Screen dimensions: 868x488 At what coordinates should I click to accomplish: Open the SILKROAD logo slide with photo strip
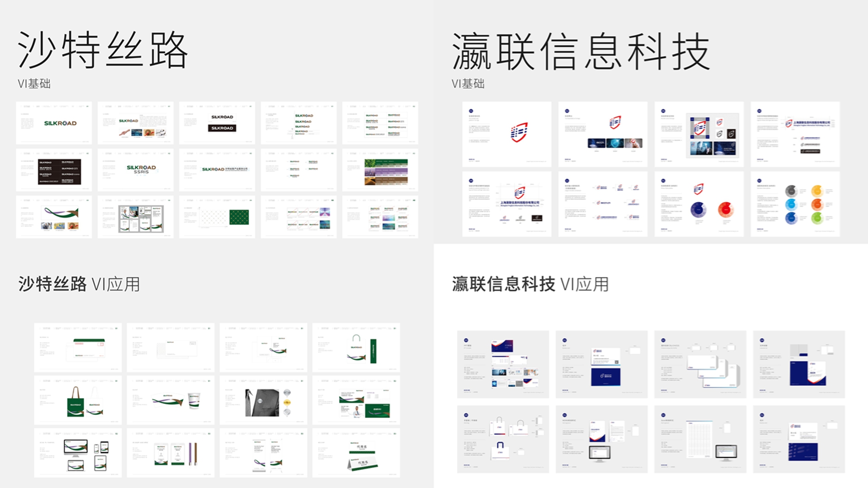(x=136, y=123)
